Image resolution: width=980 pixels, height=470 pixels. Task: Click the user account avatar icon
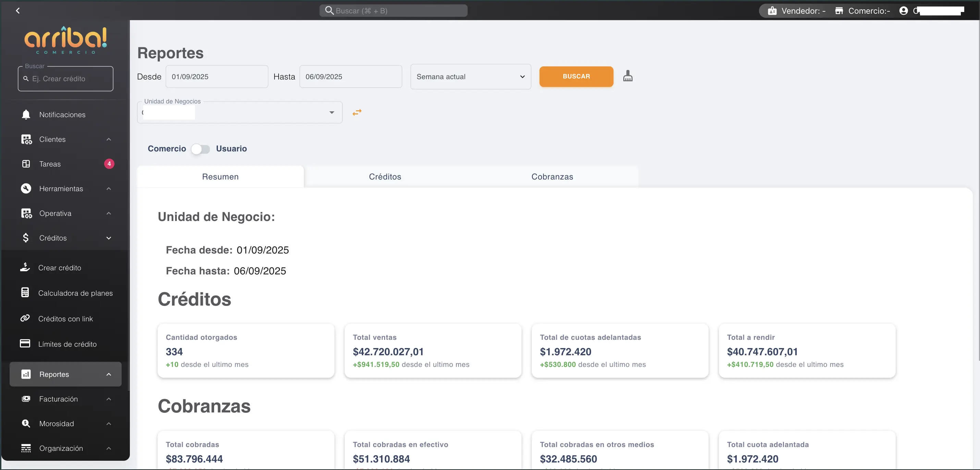[x=904, y=11]
